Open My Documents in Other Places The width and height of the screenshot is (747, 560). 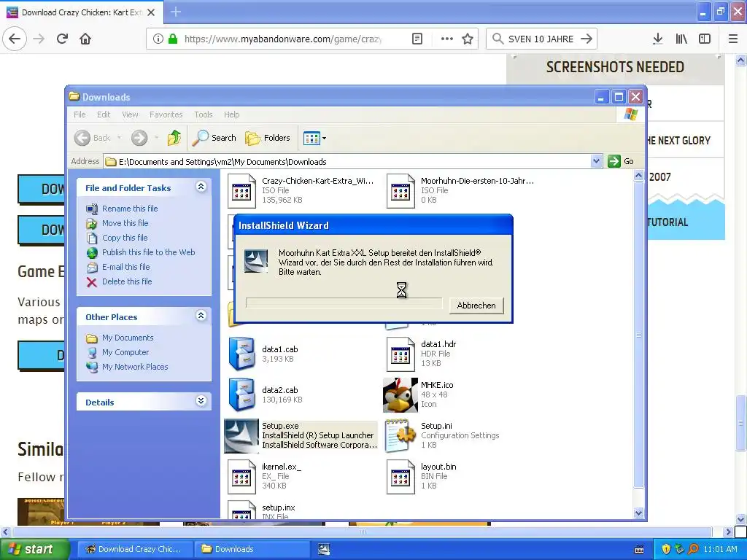pyautogui.click(x=128, y=338)
